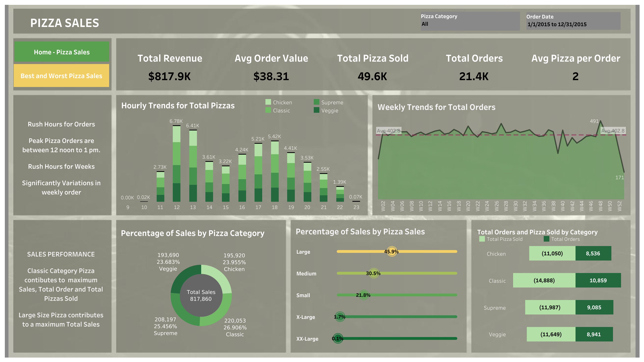The height and width of the screenshot is (362, 644).
Task: Click Veggie total orders bar 8,941
Action: [x=594, y=334]
